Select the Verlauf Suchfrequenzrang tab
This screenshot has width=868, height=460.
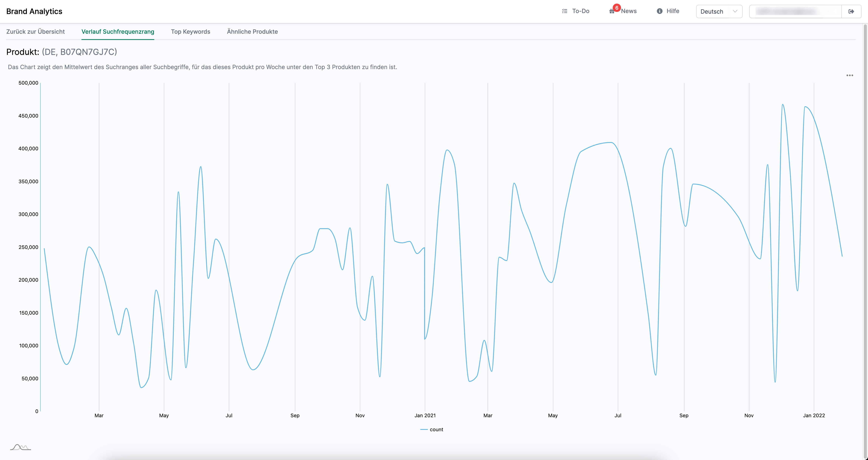(x=118, y=32)
